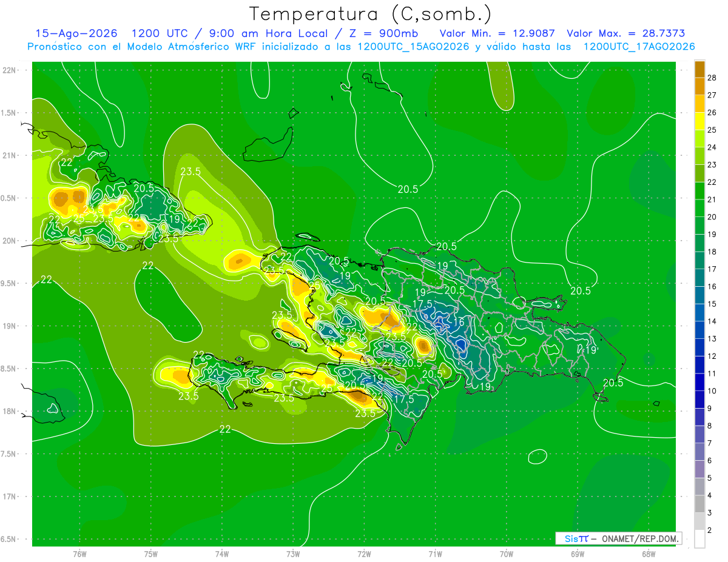Click the legend value "10"
Image resolution: width=728 pixels, height=562 pixels.
tap(713, 391)
